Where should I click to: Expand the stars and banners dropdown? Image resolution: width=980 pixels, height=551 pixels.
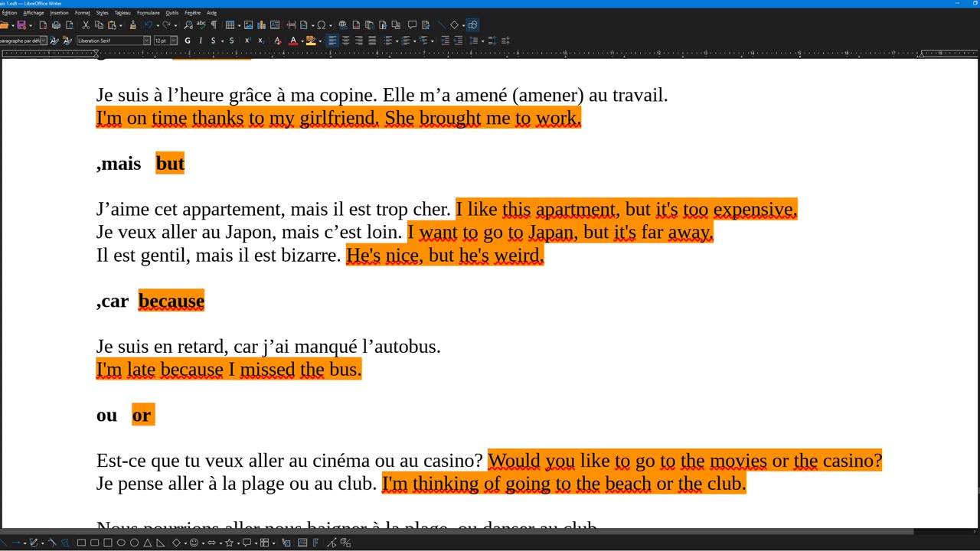[238, 543]
